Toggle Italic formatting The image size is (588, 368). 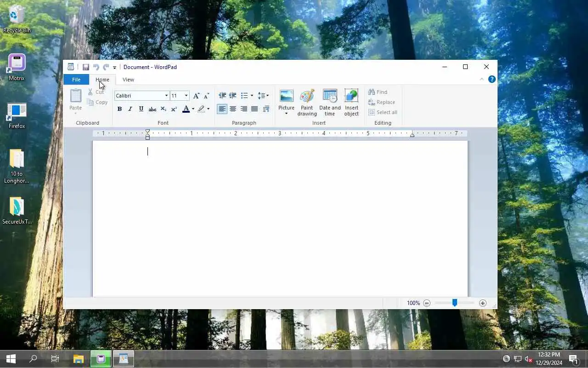[x=130, y=109]
